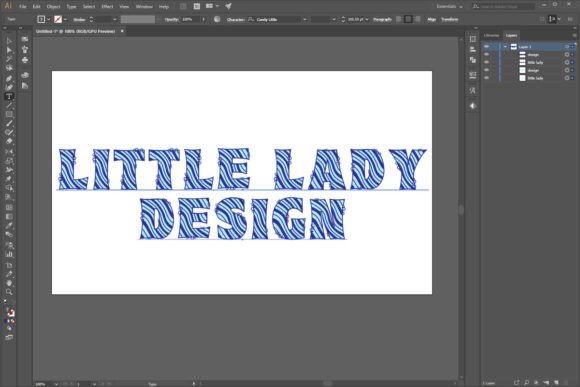
Task: Click the Search Adobe Stock field
Action: [x=503, y=6]
